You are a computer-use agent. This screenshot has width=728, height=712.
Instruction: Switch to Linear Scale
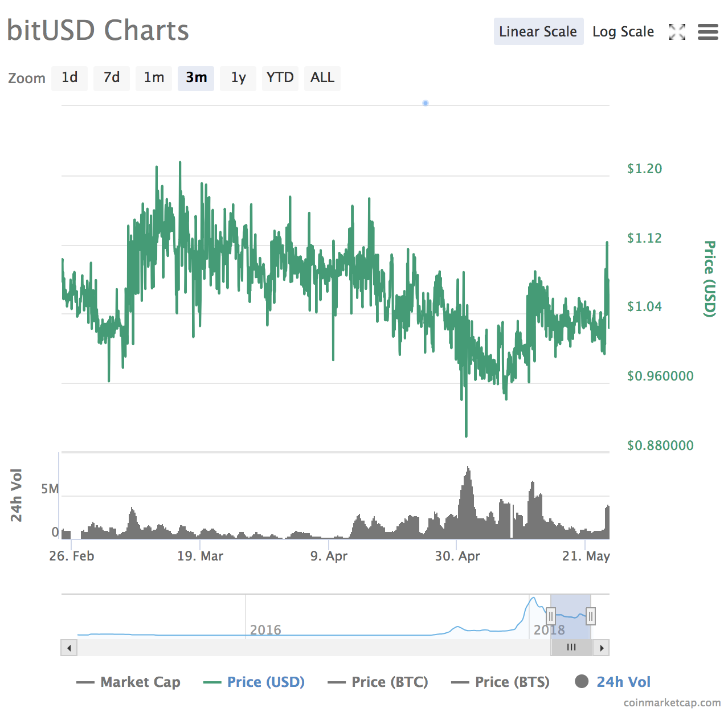[x=538, y=31]
